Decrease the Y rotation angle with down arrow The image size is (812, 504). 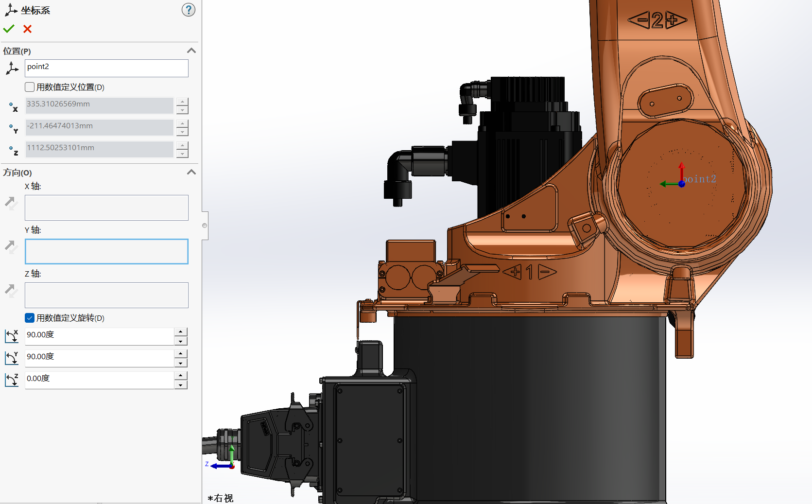click(x=181, y=363)
